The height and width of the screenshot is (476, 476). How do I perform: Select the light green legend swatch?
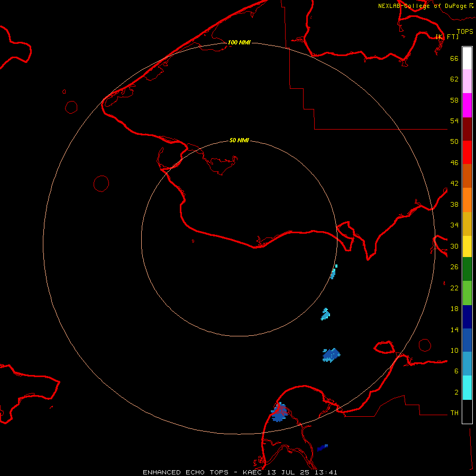pos(467,293)
